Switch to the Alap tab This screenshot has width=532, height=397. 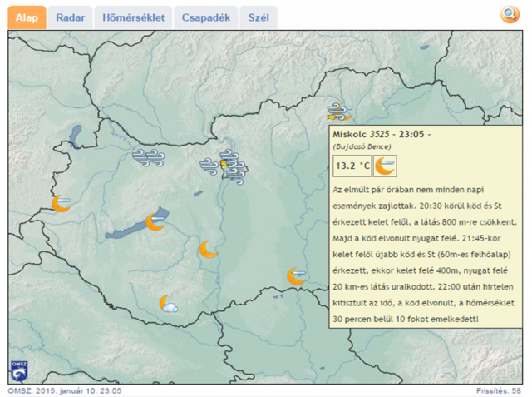tap(27, 17)
